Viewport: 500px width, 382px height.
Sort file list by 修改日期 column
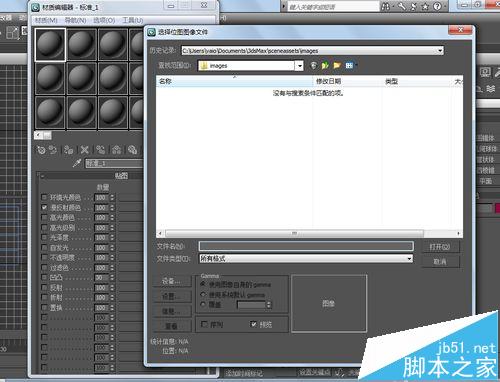(347, 81)
